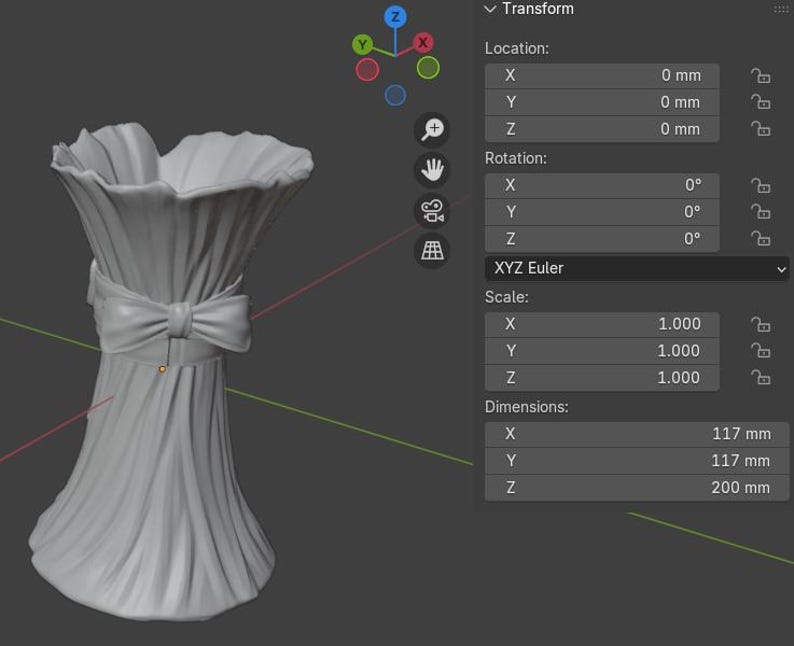This screenshot has height=646, width=794.
Task: Click the pan view hand icon
Action: click(432, 170)
